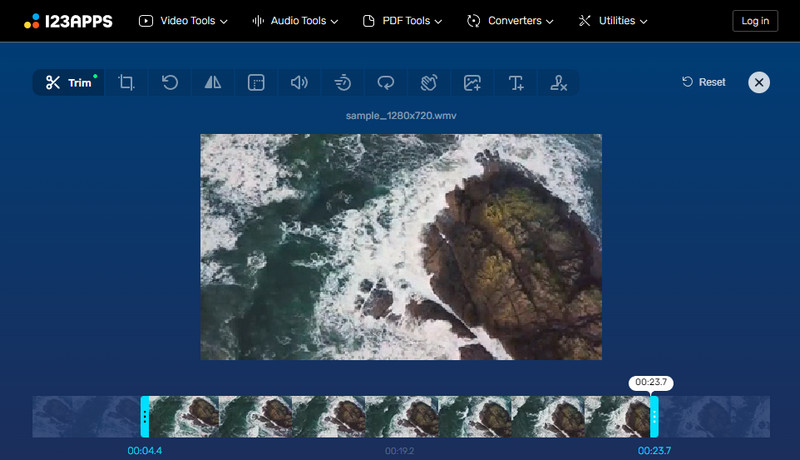Select the Trim tool
Screen dimensions: 800x460
pyautogui.click(x=68, y=83)
